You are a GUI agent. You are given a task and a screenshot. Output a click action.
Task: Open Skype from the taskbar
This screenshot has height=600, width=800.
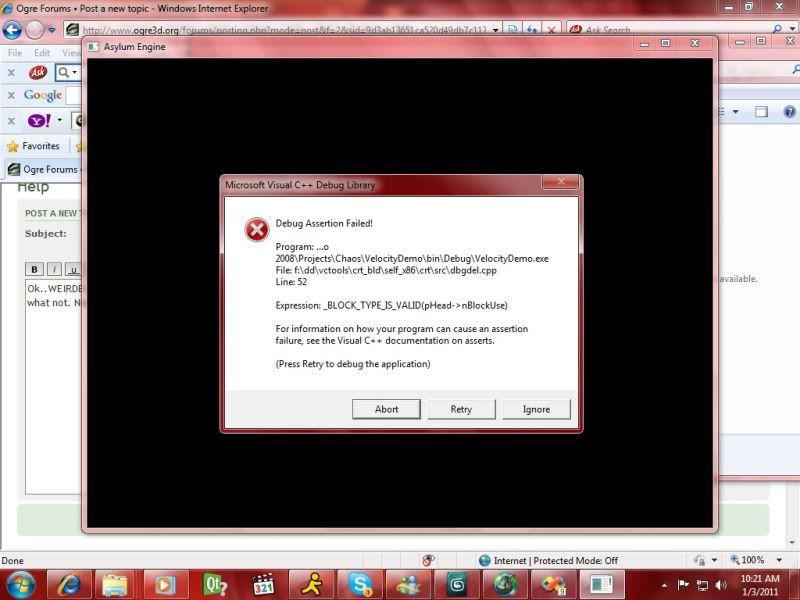click(x=360, y=585)
